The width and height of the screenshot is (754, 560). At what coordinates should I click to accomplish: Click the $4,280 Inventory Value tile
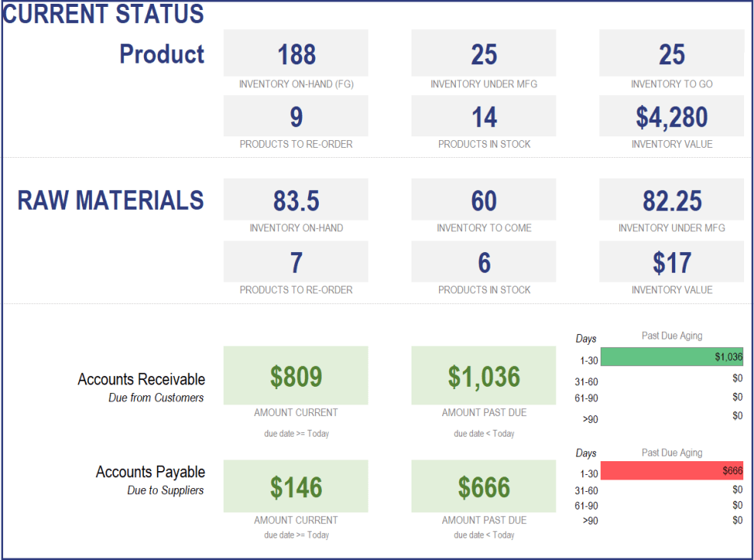671,116
